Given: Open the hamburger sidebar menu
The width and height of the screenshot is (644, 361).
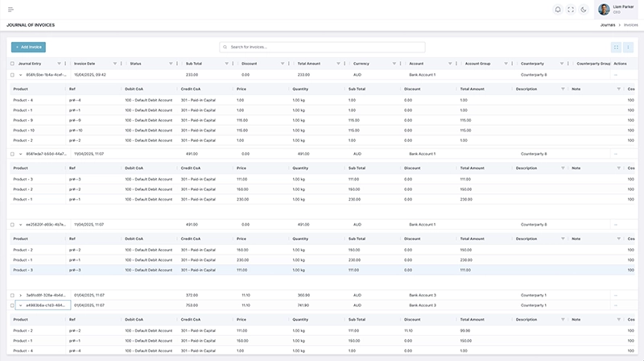Looking at the screenshot, I should 10,10.
